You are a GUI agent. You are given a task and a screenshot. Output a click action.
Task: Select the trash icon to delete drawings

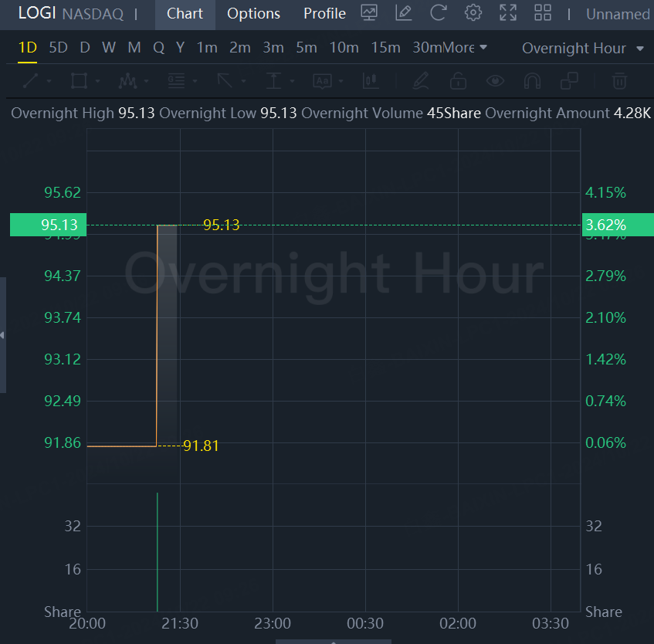point(618,80)
